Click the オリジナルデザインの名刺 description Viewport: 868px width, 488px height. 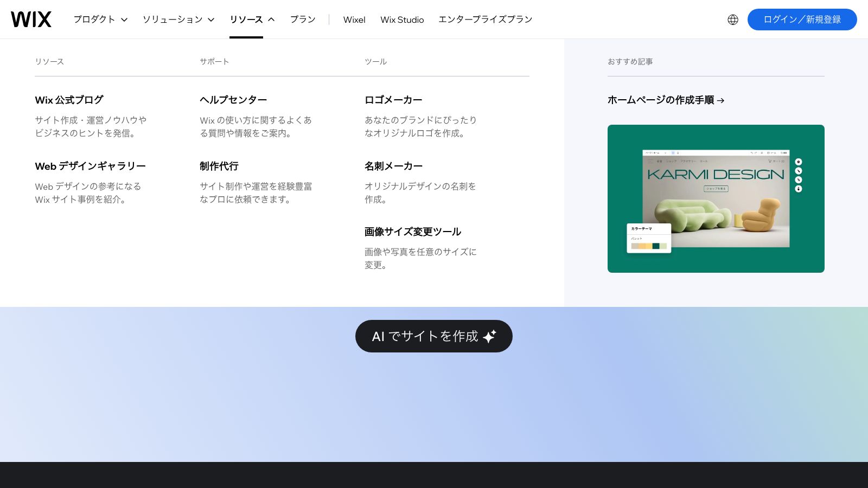pos(420,192)
